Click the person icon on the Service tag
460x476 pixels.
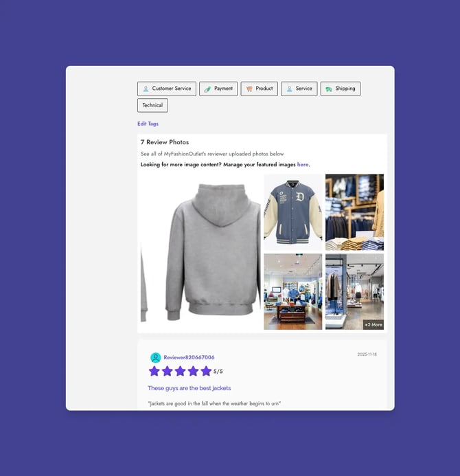coord(289,89)
